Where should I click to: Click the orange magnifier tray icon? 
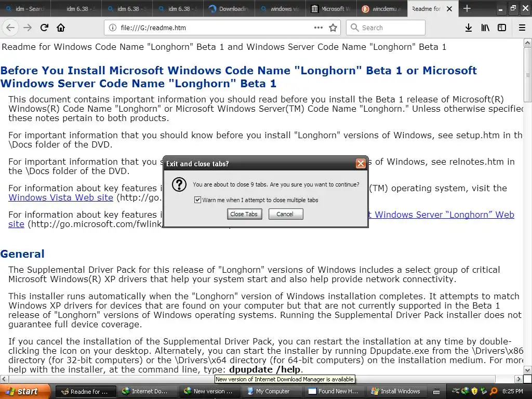tap(494, 391)
